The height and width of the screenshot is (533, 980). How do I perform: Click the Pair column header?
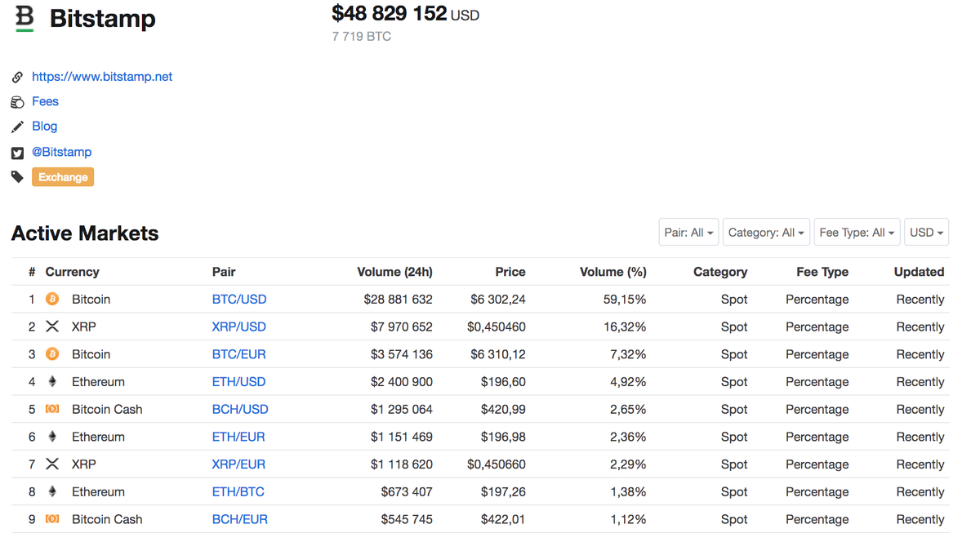pyautogui.click(x=224, y=272)
